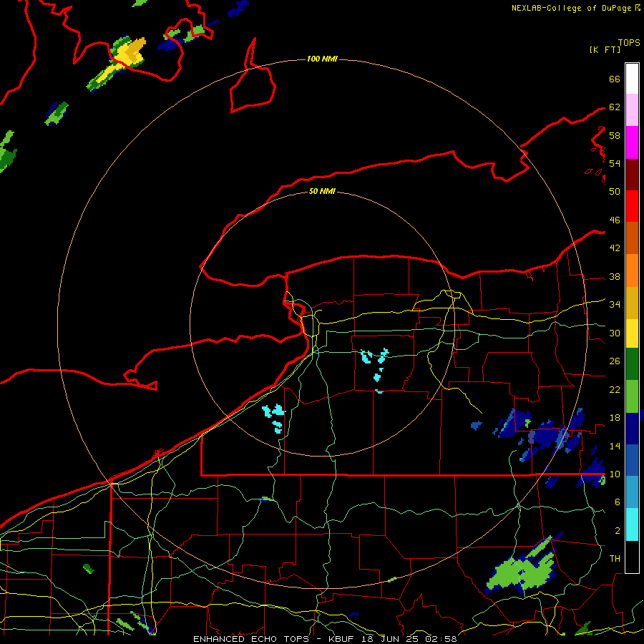Click the dark green legend swatch
The height and width of the screenshot is (644, 644).
click(632, 364)
